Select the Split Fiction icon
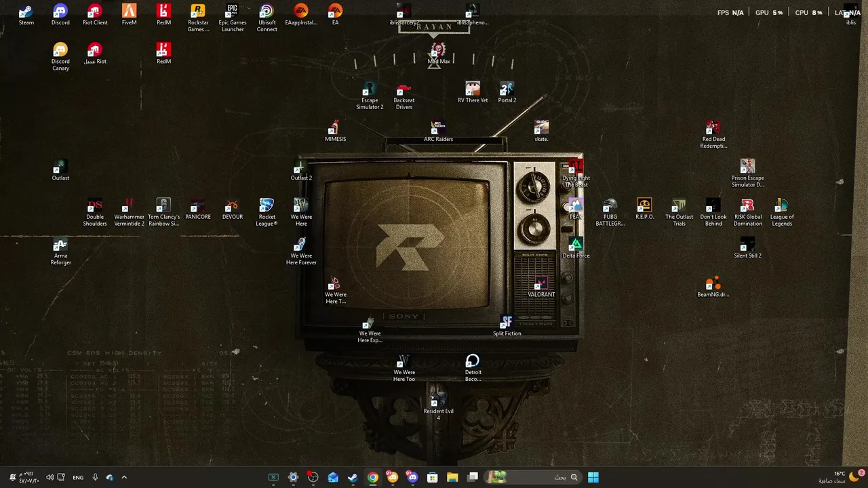This screenshot has width=868, height=488. coord(507,326)
